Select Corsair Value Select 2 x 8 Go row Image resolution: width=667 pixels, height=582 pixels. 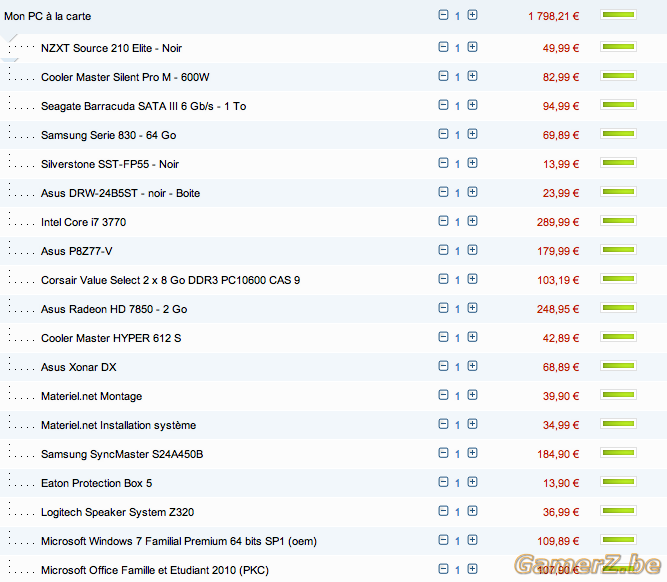coord(334,280)
